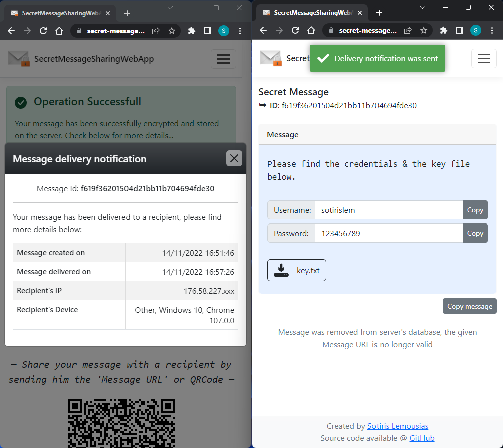Viewport: 503px width, 448px height.
Task: Open Chrome menu in left browser
Action: pyautogui.click(x=240, y=31)
